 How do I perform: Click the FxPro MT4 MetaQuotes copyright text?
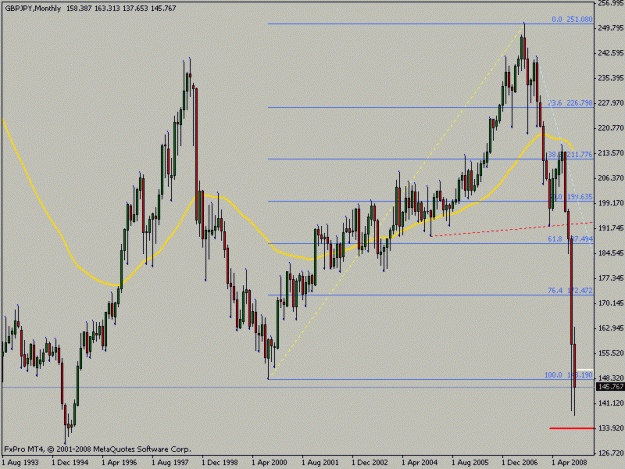coord(98,449)
